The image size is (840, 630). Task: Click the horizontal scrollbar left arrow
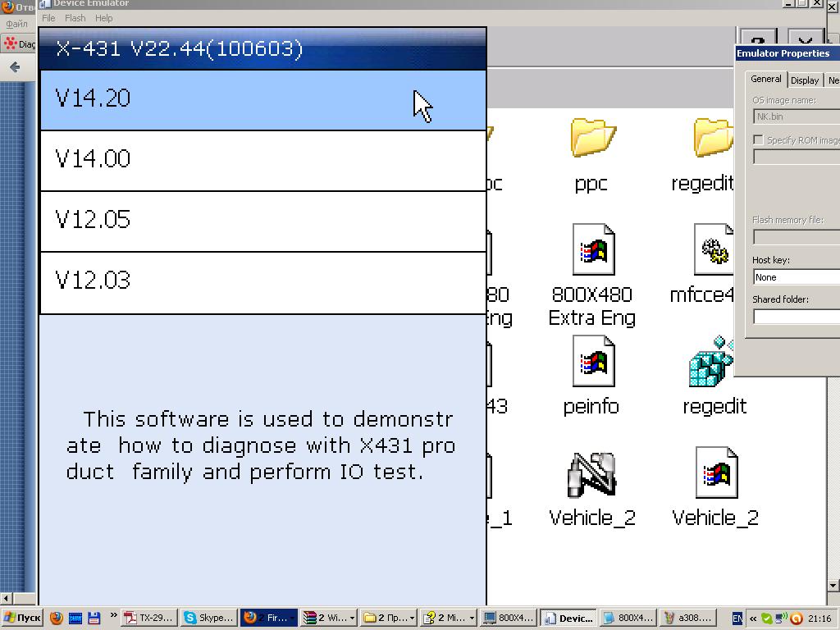[6, 598]
